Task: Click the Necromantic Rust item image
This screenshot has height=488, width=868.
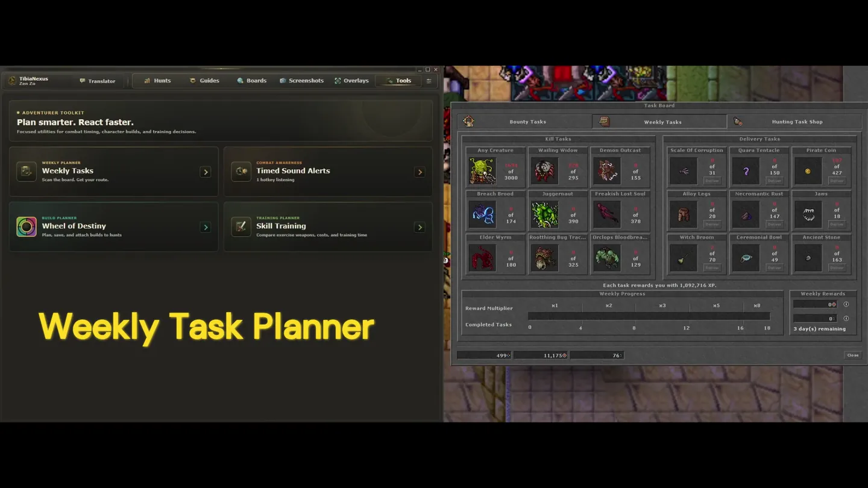Action: [746, 214]
